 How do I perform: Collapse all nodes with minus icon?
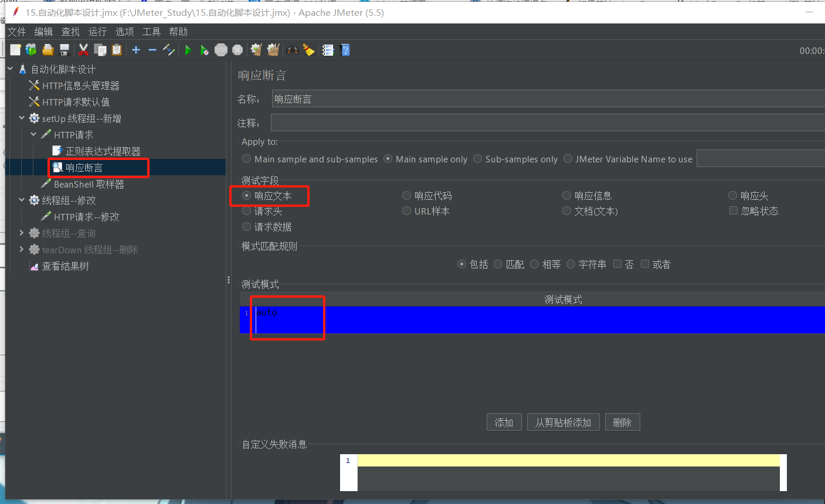[x=152, y=50]
